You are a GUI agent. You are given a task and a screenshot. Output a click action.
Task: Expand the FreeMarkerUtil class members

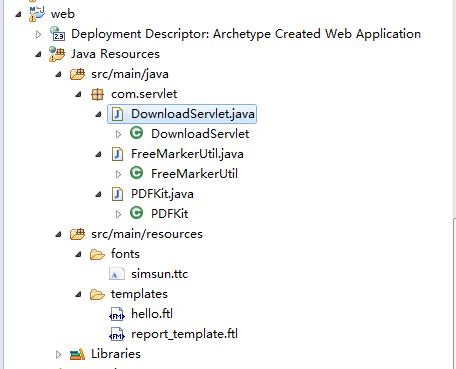pos(119,174)
